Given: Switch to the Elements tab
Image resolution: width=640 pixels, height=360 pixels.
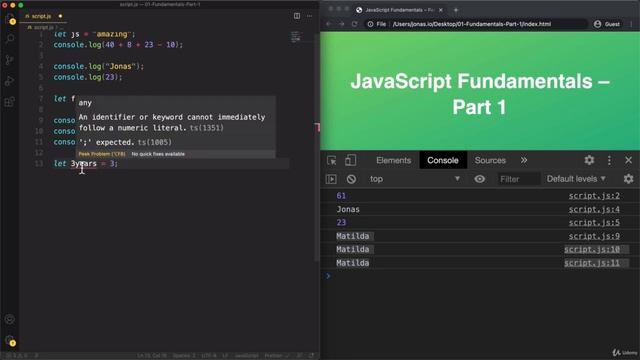Looking at the screenshot, I should [x=393, y=160].
